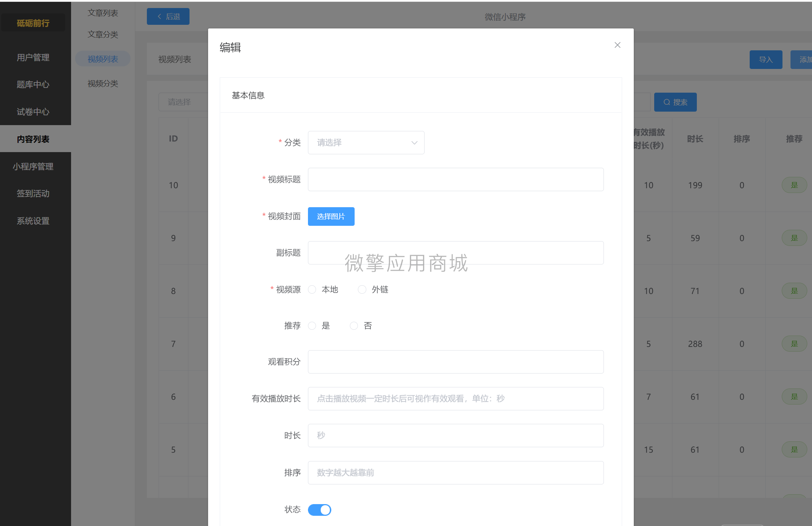
Task: Open the 分类 dropdown
Action: click(366, 143)
